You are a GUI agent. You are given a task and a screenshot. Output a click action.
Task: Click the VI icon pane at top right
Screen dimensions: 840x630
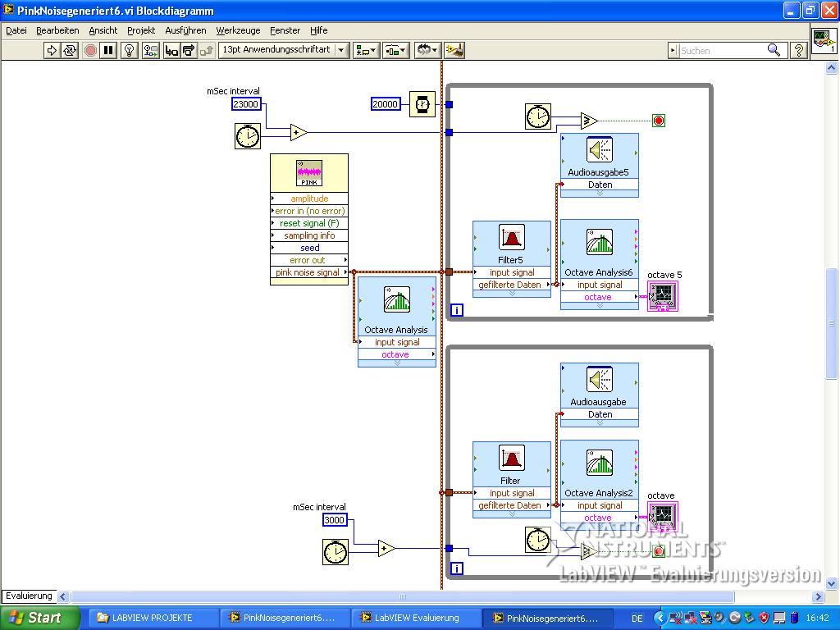point(824,41)
